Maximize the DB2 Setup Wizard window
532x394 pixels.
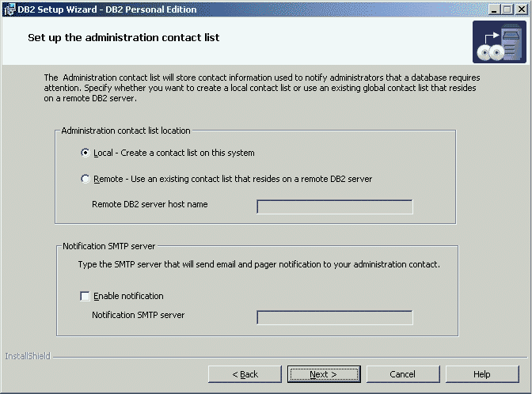click(x=507, y=9)
